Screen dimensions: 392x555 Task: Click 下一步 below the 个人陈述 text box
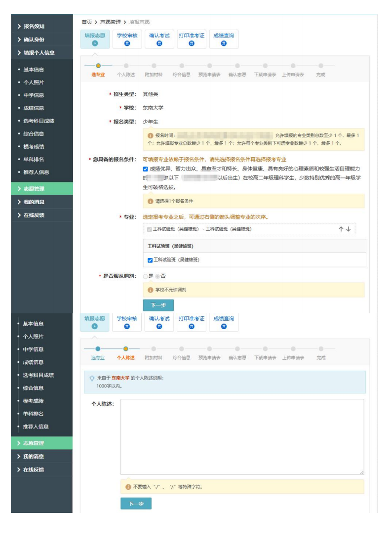point(136,503)
